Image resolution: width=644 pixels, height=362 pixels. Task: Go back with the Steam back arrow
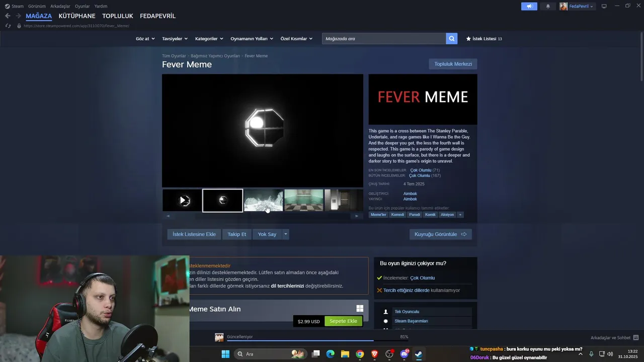[x=8, y=16]
